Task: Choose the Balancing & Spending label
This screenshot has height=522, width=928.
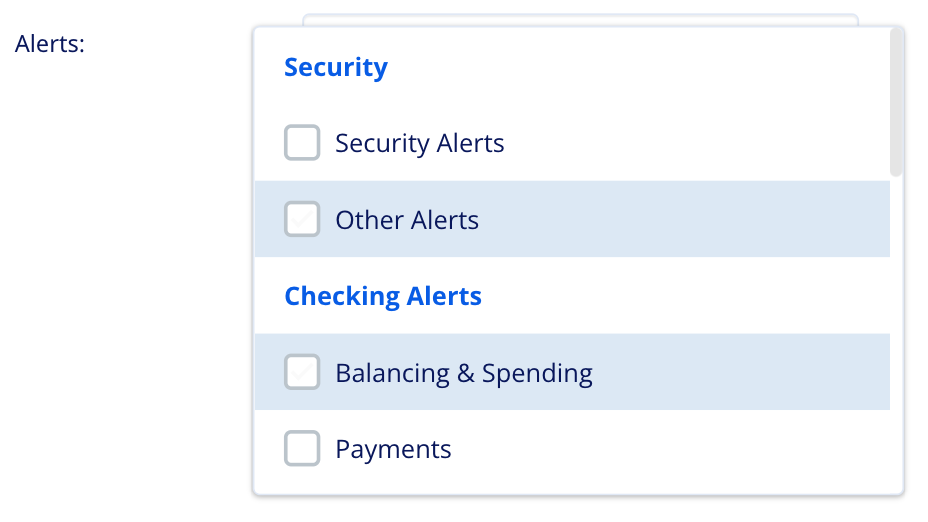Action: 464,373
